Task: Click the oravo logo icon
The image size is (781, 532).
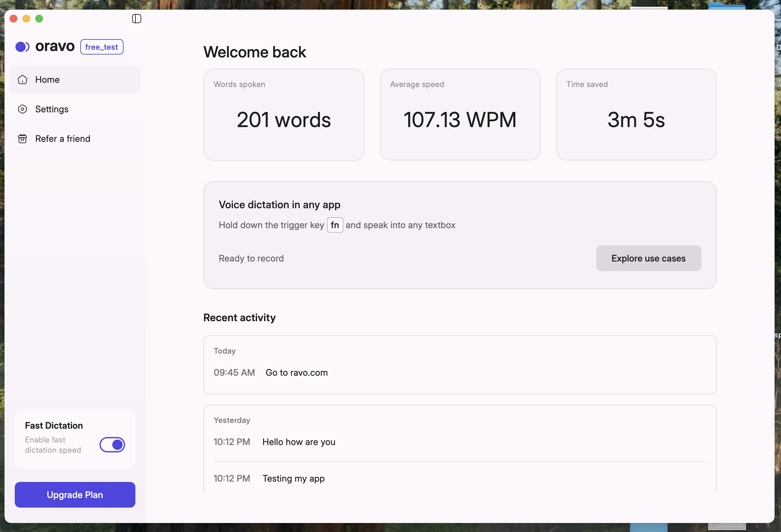Action: coord(22,47)
